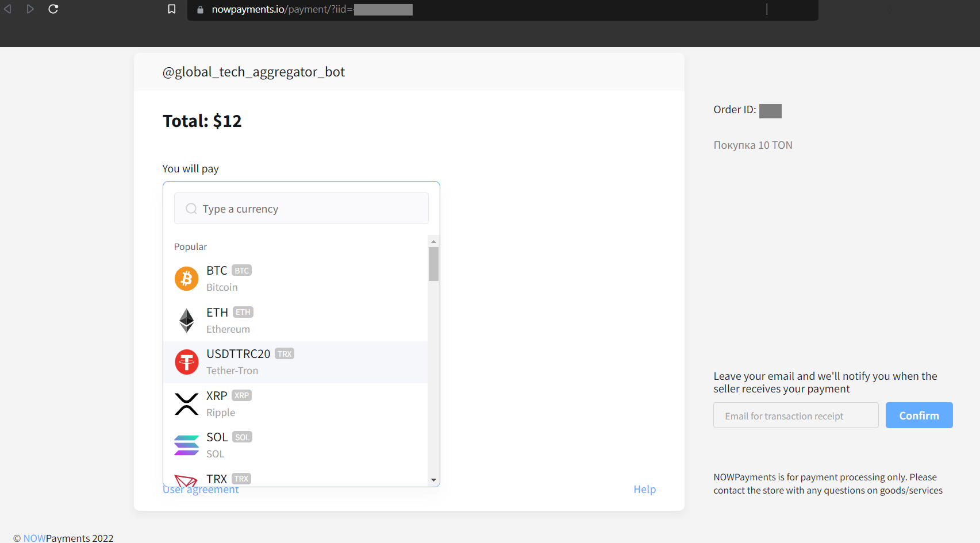980x543 pixels.
Task: Select BTC Bitcoin as payment currency
Action: (295, 279)
